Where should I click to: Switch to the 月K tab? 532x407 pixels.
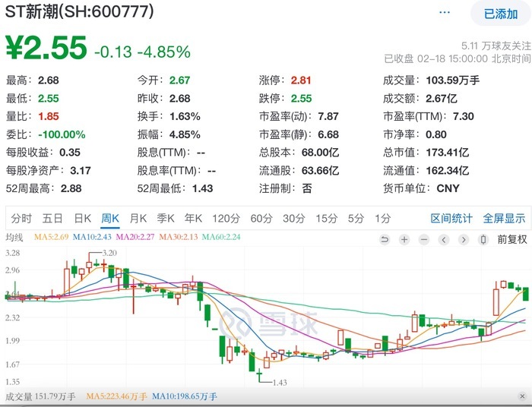138,219
